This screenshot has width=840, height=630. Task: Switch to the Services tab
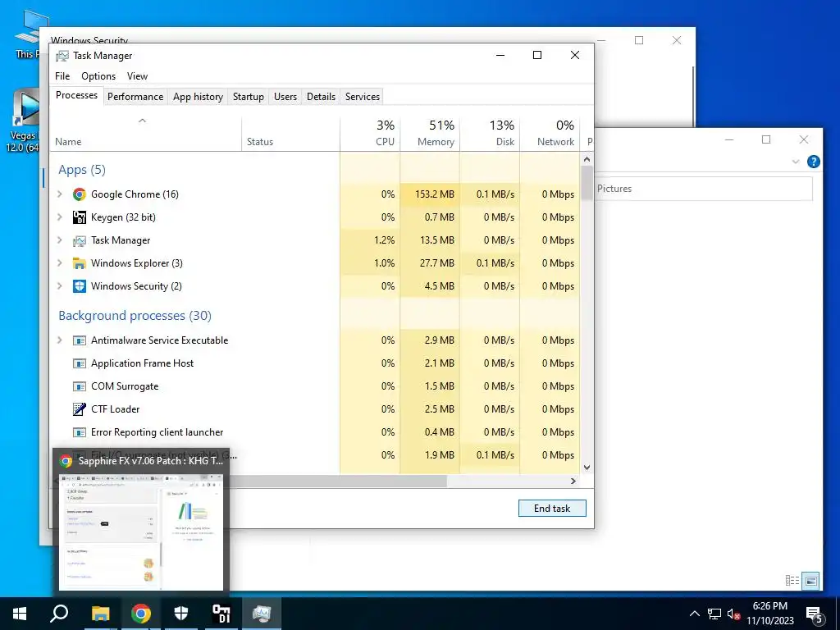coord(362,97)
